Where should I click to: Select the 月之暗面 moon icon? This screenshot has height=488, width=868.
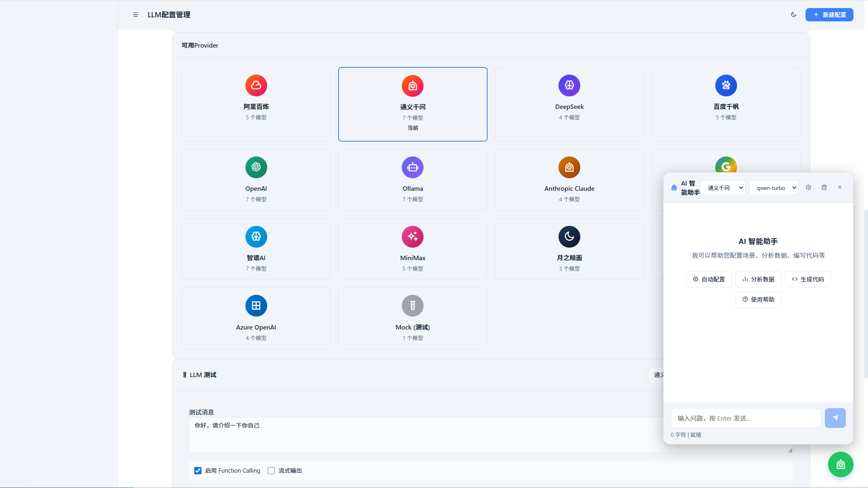coord(569,237)
